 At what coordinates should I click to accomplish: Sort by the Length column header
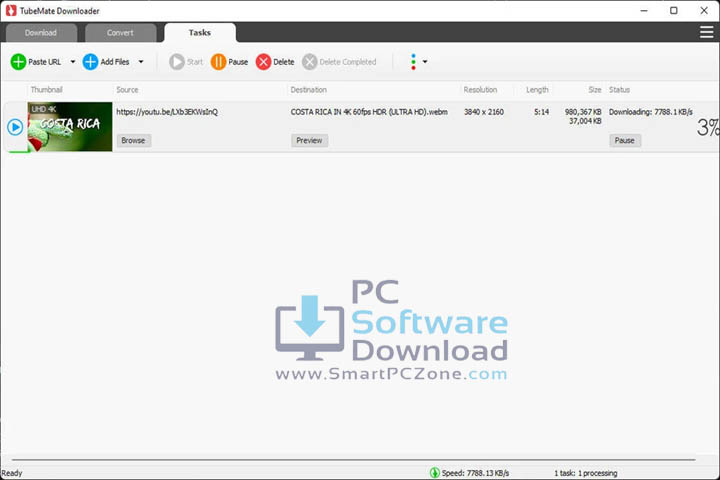(537, 90)
